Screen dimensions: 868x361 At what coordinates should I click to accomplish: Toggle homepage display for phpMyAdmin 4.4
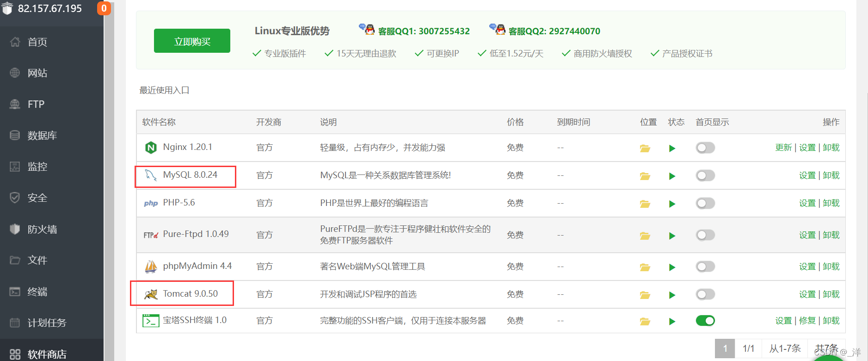pyautogui.click(x=705, y=267)
